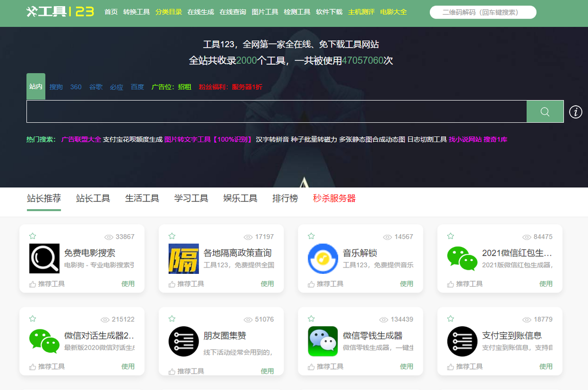Open the 各地隔离政策查询 隔 icon
The width and height of the screenshot is (588, 390).
pos(184,258)
